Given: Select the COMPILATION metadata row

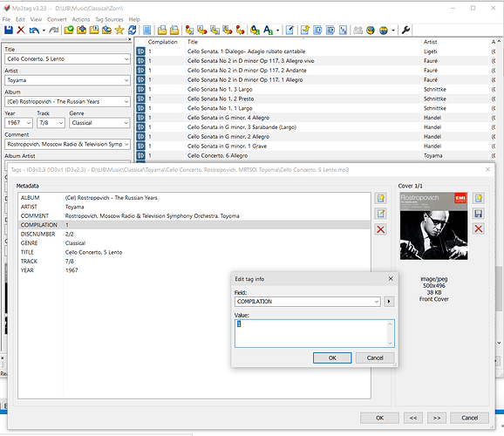Looking at the screenshot, I should [x=194, y=225].
